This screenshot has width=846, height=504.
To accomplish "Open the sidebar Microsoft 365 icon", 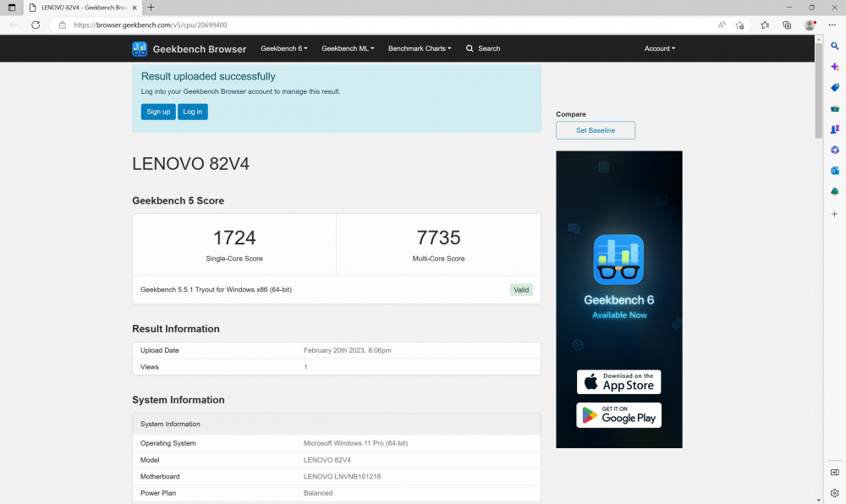I will (x=835, y=150).
